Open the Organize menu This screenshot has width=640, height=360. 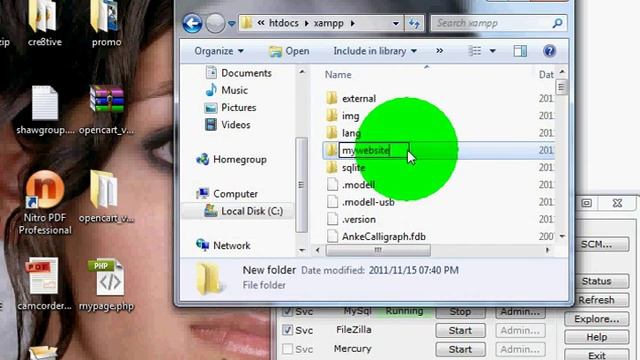[x=219, y=51]
